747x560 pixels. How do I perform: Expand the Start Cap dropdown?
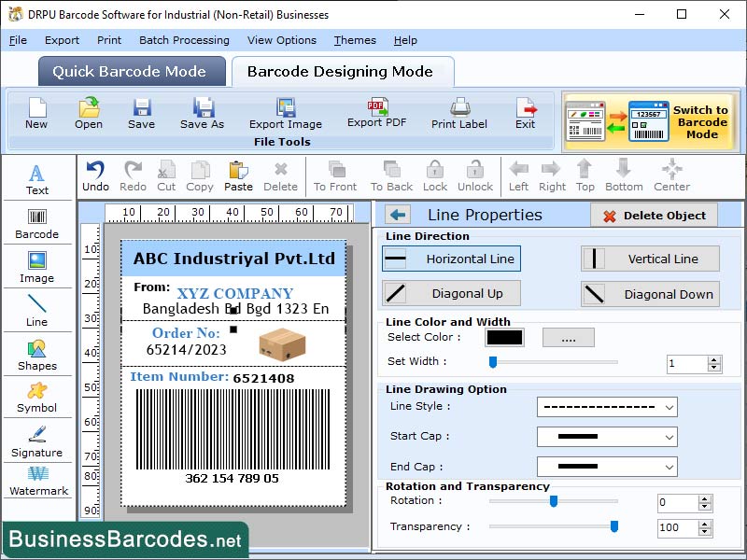point(607,437)
